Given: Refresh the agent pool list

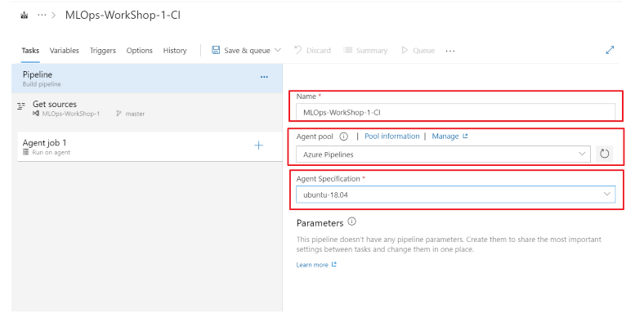Looking at the screenshot, I should pos(604,154).
